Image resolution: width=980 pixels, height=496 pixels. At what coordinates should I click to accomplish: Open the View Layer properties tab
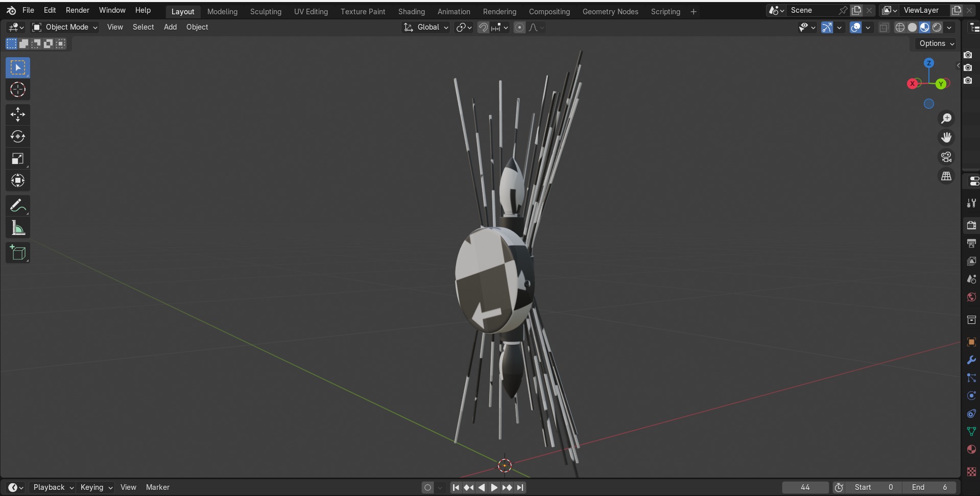(x=971, y=261)
